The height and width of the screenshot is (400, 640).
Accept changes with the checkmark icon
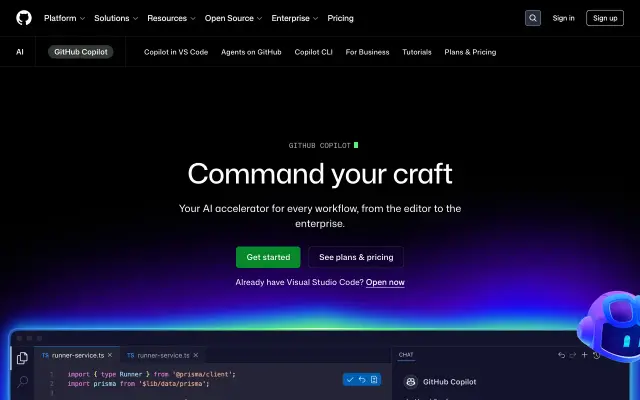[x=350, y=380]
